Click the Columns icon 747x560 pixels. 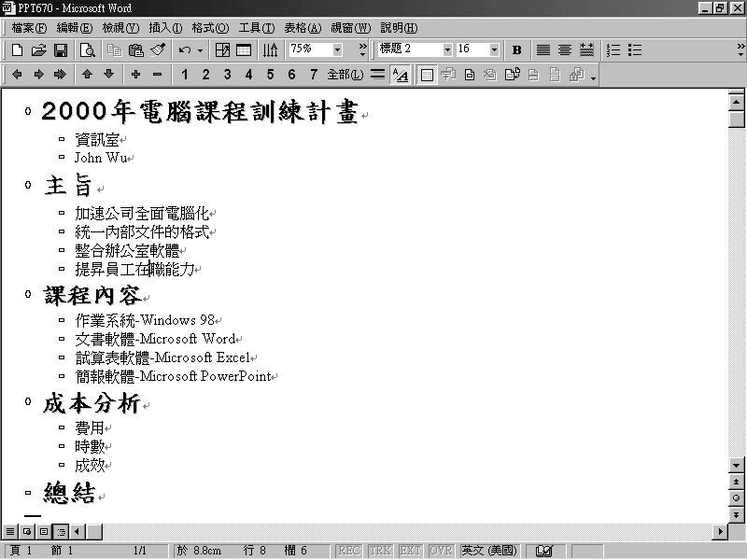pyautogui.click(x=271, y=49)
